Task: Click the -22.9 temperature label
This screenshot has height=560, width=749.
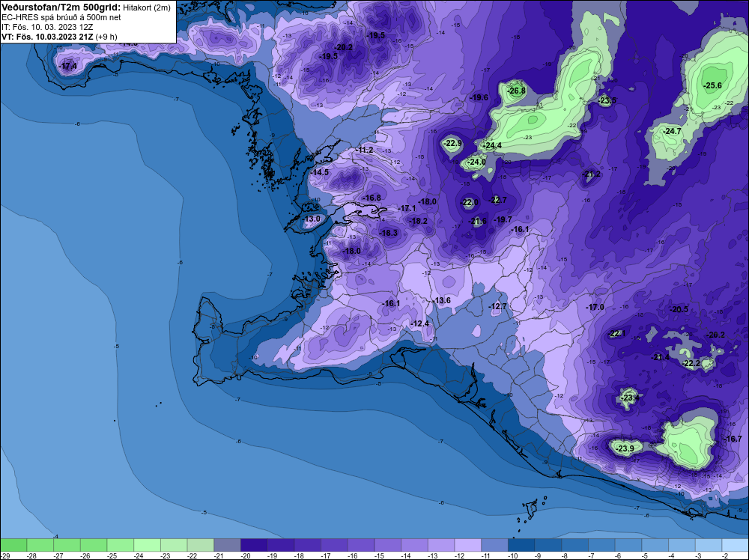Action: [x=452, y=143]
